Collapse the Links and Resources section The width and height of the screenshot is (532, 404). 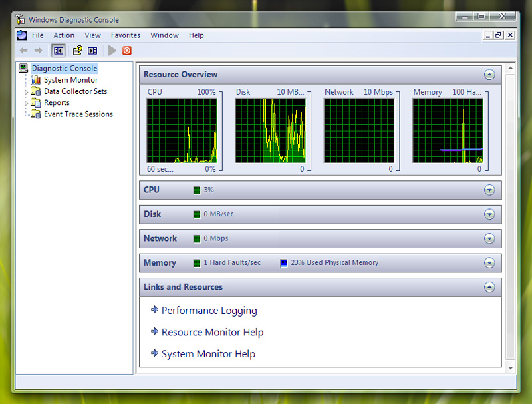(x=489, y=287)
